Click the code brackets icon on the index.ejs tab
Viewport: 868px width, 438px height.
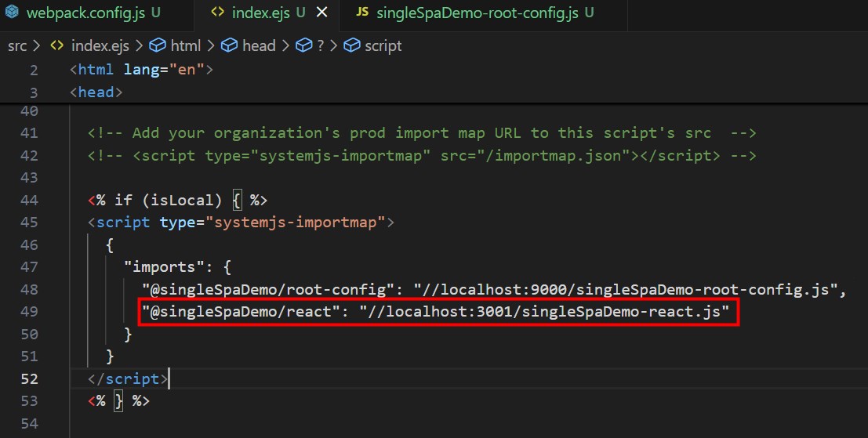pos(217,12)
